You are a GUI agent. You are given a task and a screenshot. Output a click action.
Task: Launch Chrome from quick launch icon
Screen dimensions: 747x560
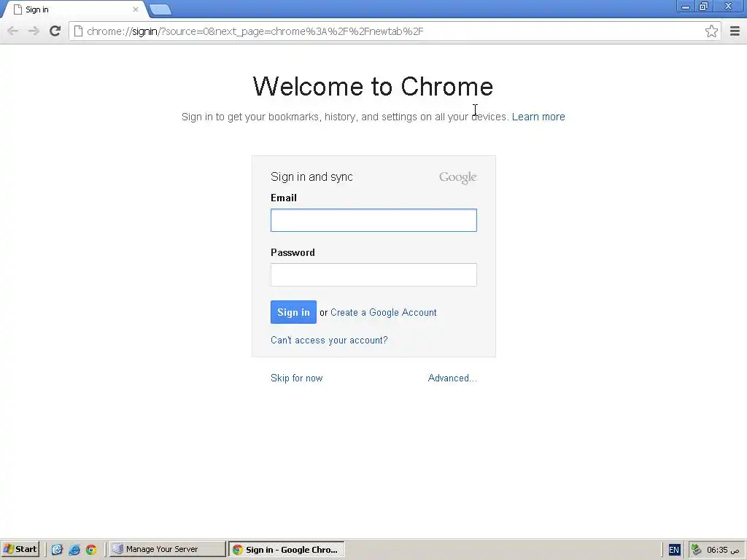(91, 550)
